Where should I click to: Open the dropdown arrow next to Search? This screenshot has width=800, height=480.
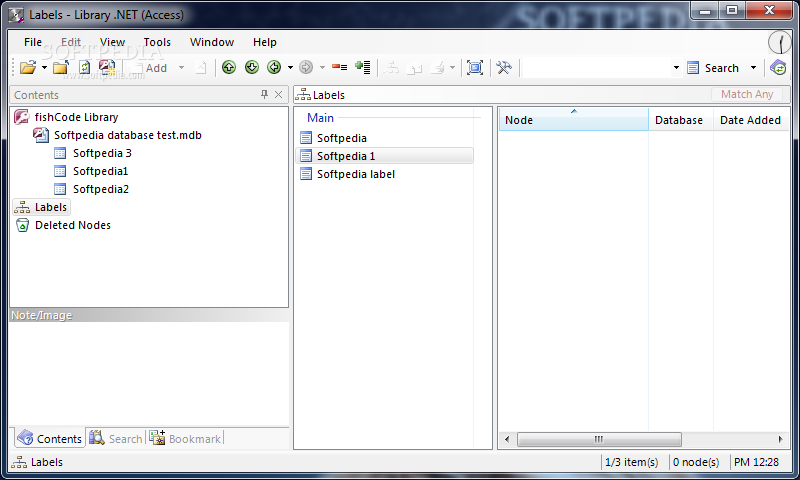753,68
